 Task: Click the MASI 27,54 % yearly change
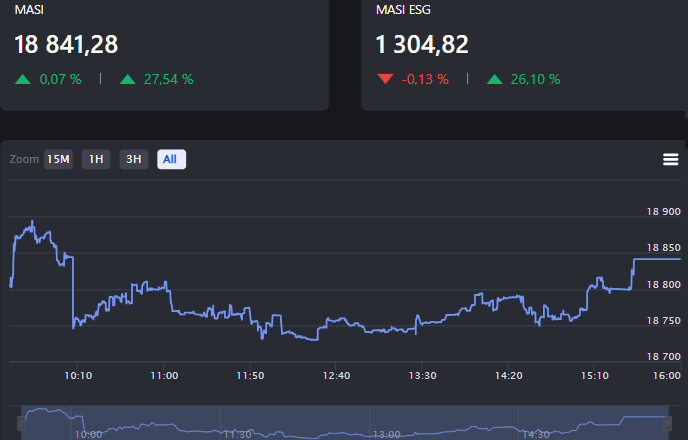click(170, 79)
